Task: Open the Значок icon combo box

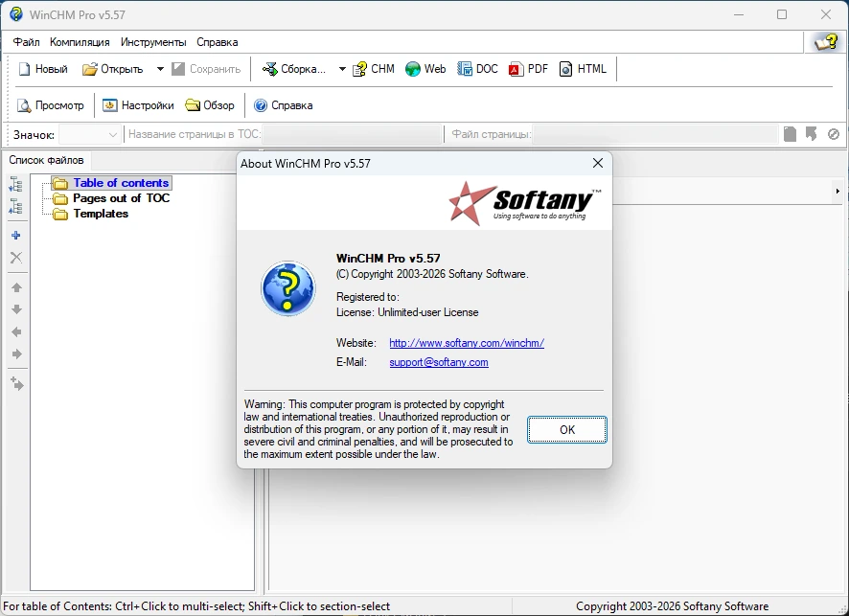Action: coord(89,134)
